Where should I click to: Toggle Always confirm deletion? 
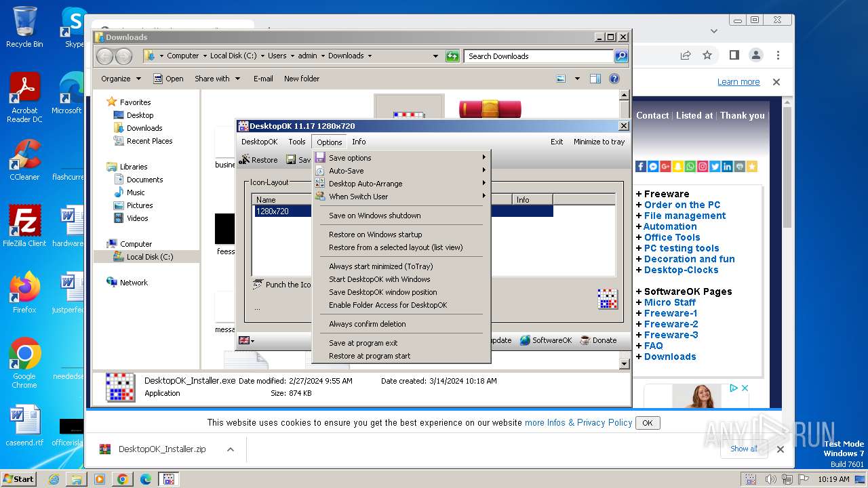click(401, 324)
